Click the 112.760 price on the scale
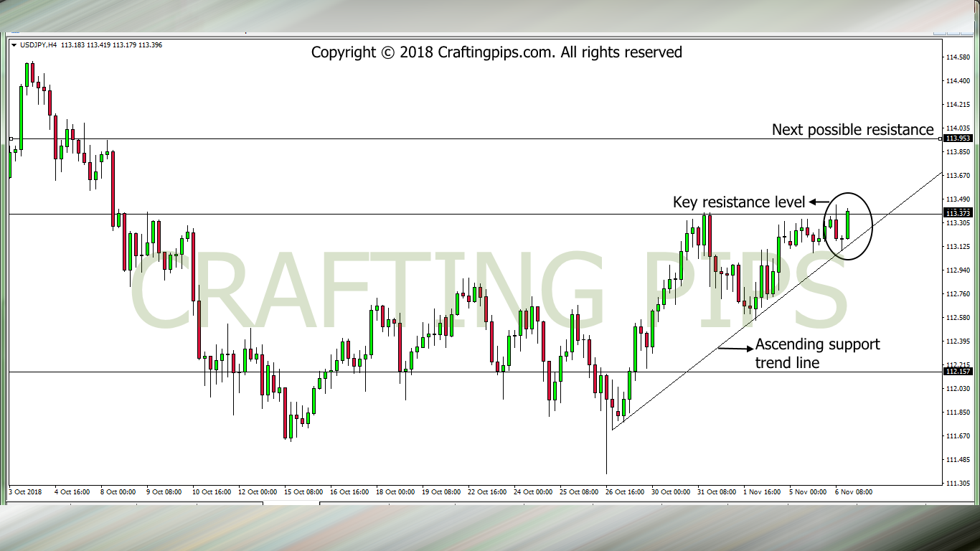 click(x=958, y=294)
